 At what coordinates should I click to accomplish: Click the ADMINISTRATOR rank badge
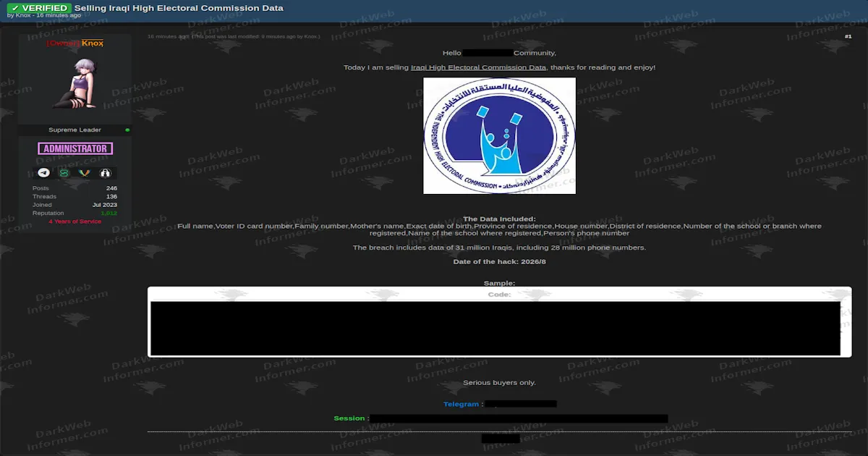(75, 148)
